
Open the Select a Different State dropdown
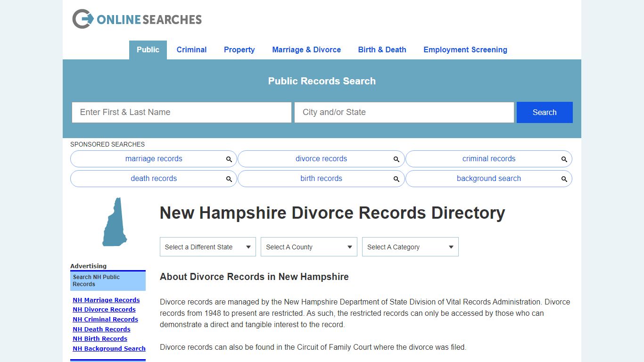(x=208, y=247)
